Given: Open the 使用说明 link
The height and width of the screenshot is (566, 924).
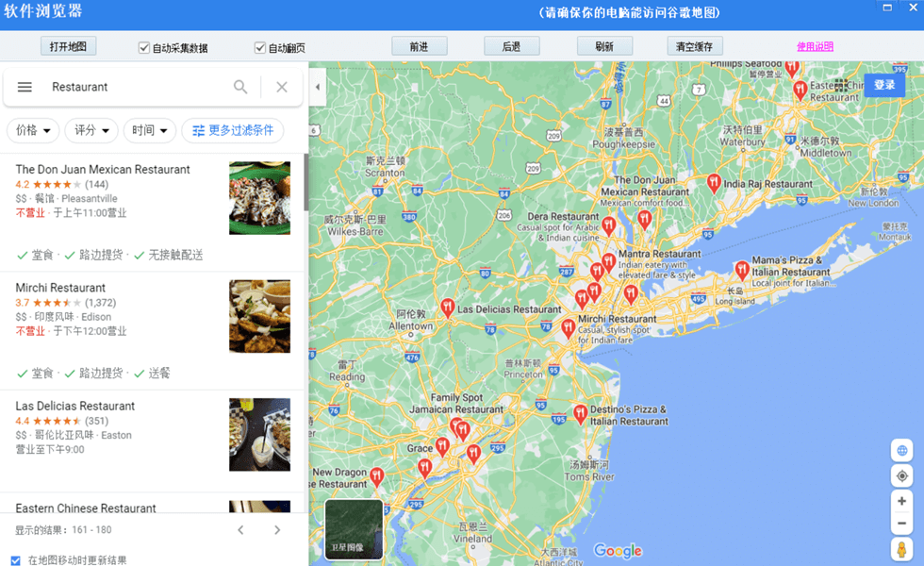Looking at the screenshot, I should 815,46.
